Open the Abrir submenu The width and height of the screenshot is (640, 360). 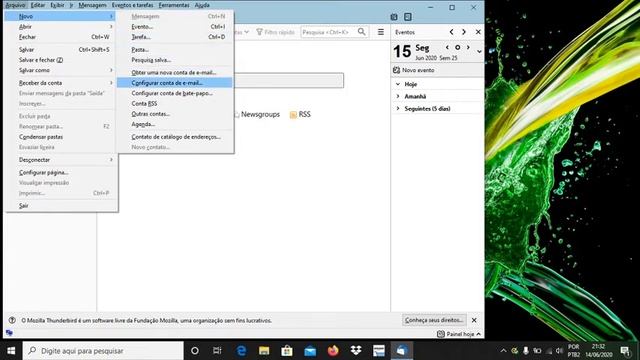61,27
